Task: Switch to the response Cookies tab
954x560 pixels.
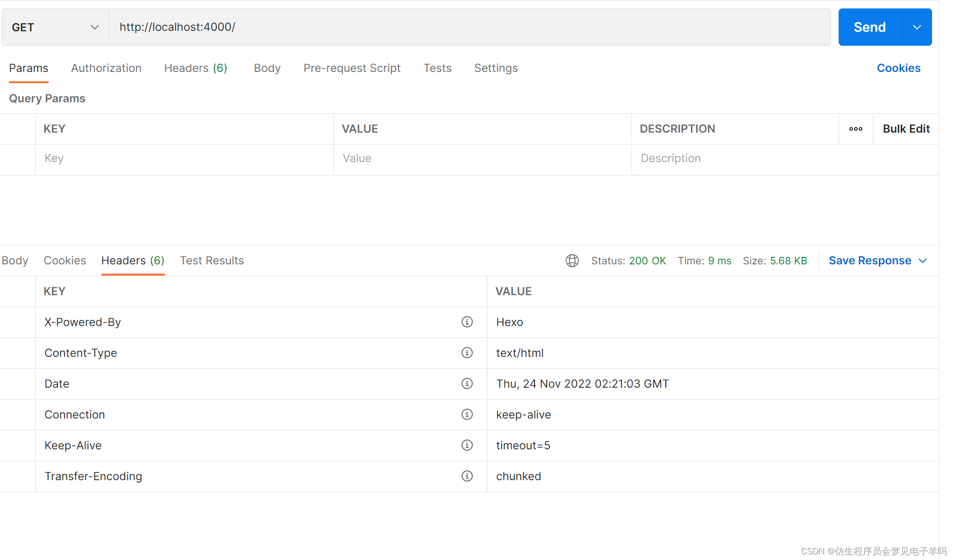Action: coord(64,261)
